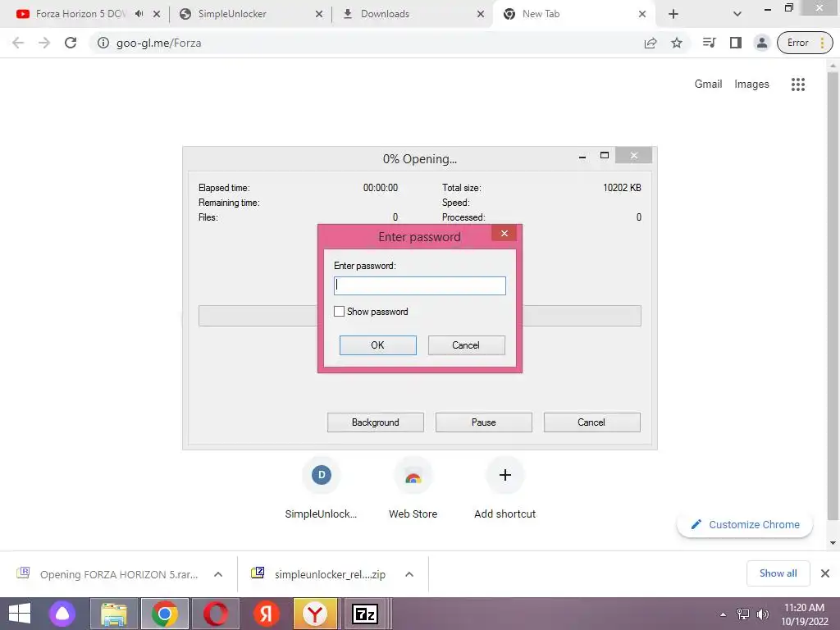840x630 pixels.
Task: Go back to previous page
Action: pos(18,43)
